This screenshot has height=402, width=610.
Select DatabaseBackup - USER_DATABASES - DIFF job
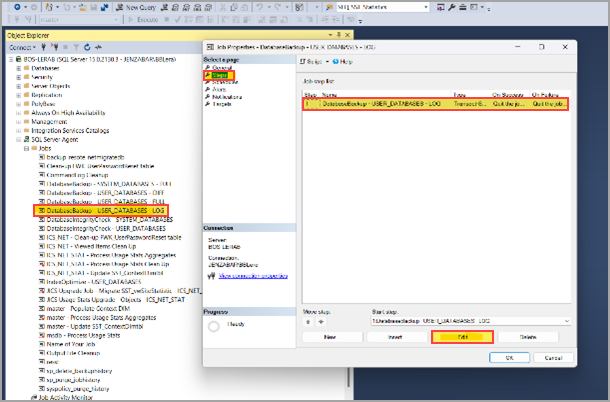[x=105, y=193]
